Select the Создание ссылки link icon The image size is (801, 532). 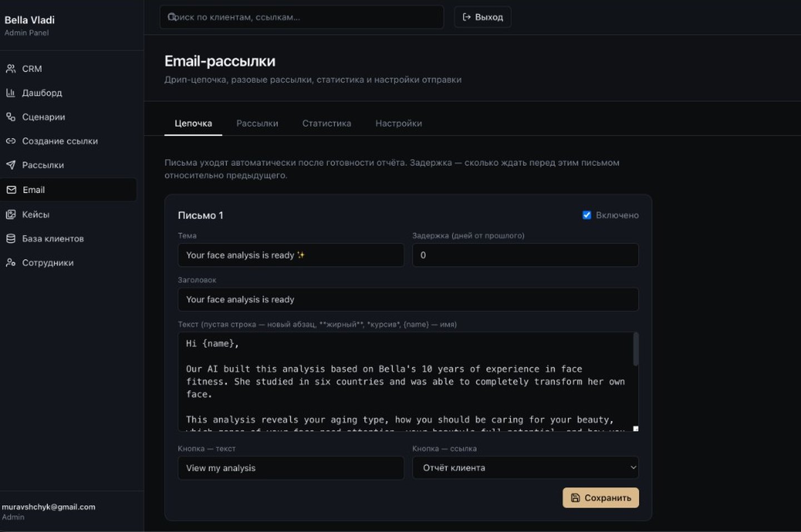click(x=11, y=141)
